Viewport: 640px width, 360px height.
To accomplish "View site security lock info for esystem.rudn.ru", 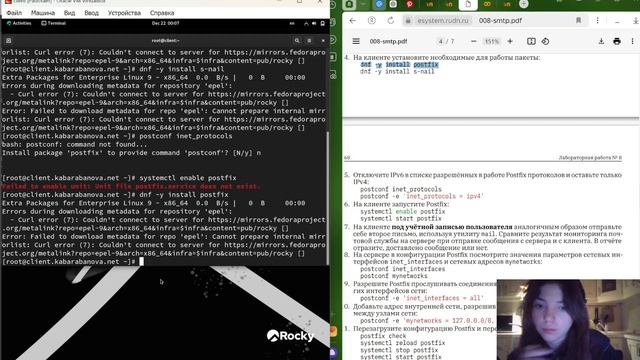I will (408, 20).
